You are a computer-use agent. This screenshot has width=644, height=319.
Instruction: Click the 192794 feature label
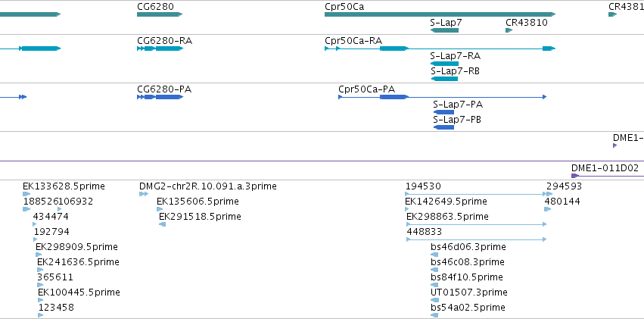pyautogui.click(x=51, y=232)
